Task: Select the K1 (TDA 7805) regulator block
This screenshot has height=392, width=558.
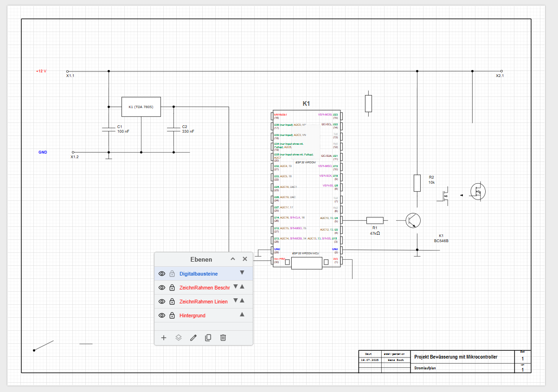Action: [141, 107]
